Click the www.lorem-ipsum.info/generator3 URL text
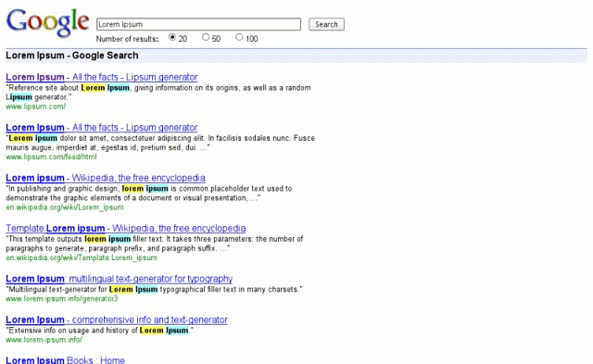Viewport: 593px width, 364px height. pos(62,298)
